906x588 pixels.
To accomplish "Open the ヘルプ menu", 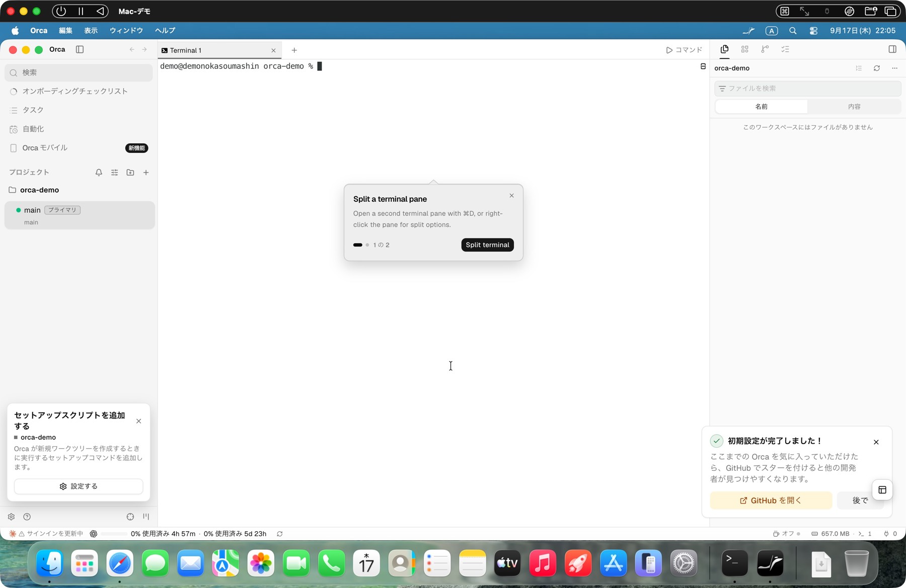I will pyautogui.click(x=165, y=31).
